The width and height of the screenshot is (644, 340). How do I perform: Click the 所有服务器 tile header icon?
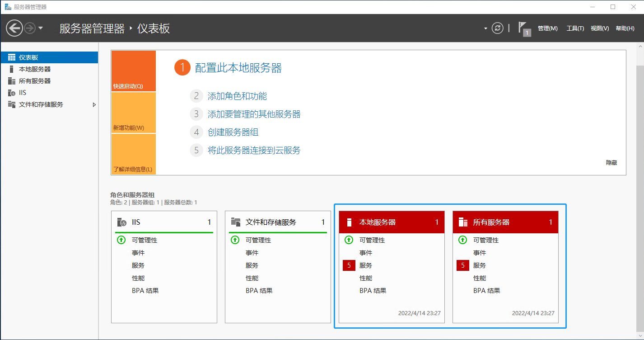463,222
